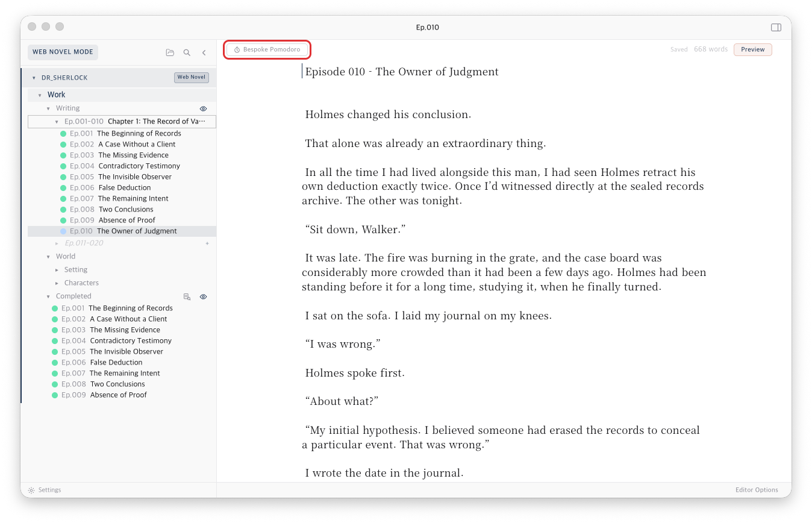812x523 pixels.
Task: Click the Settings gear icon
Action: pyautogui.click(x=31, y=490)
